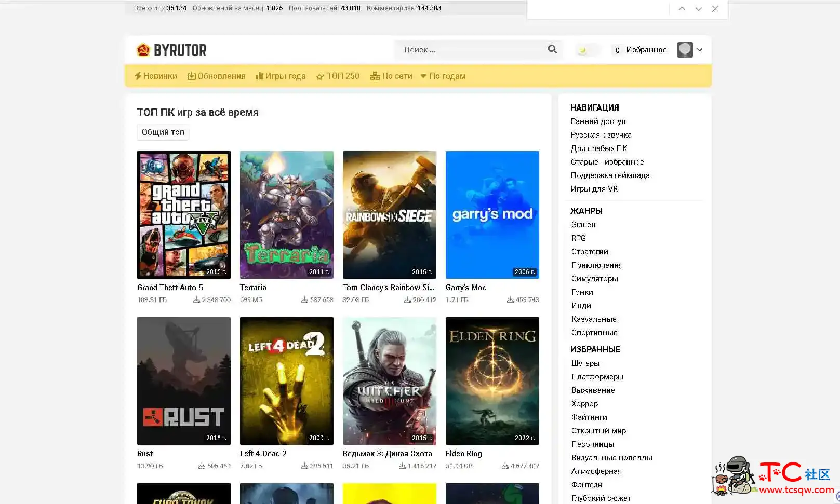This screenshot has width=840, height=504.
Task: Select the Экшен genre
Action: 583,225
